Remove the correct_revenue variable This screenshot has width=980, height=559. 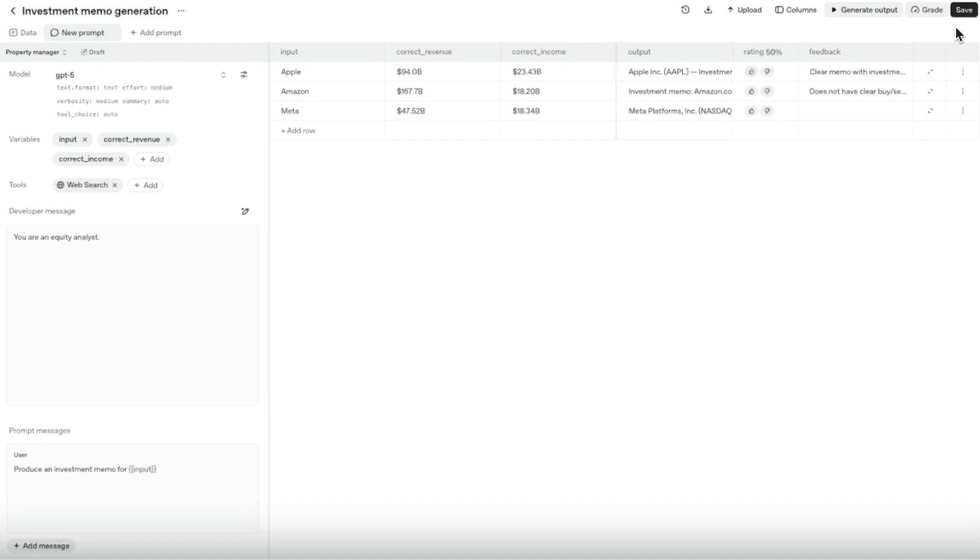pos(168,140)
